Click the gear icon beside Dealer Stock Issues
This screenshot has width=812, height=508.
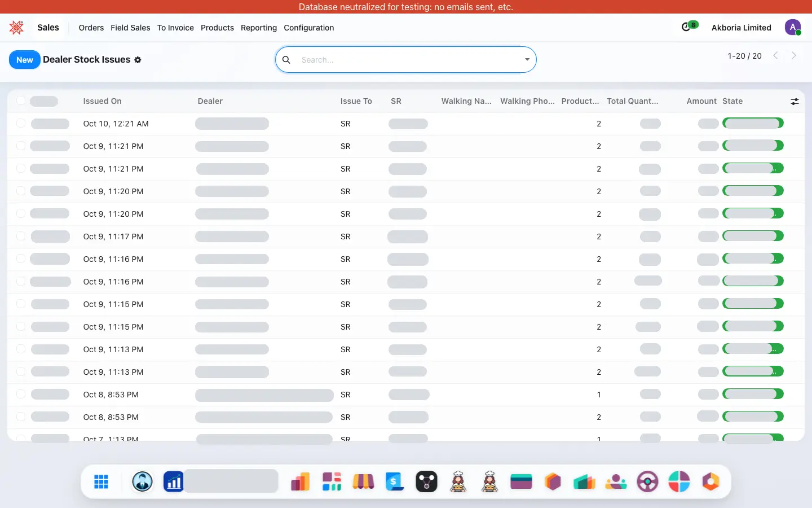pos(138,60)
